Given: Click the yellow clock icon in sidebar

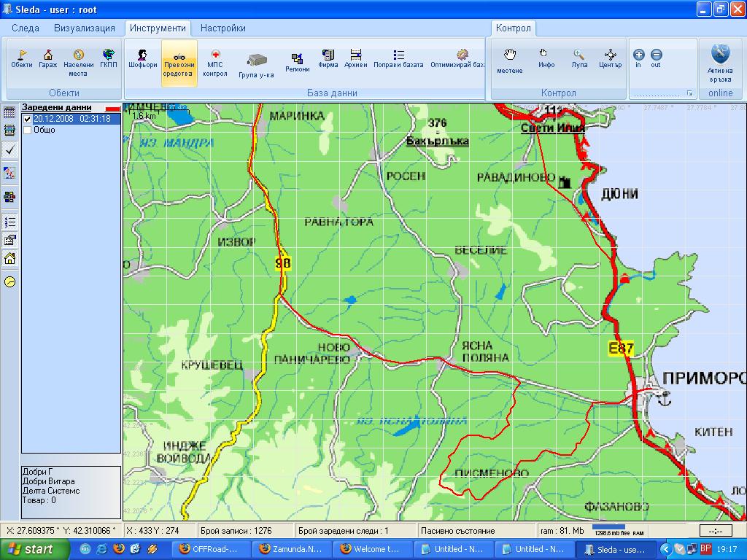Looking at the screenshot, I should tap(10, 281).
